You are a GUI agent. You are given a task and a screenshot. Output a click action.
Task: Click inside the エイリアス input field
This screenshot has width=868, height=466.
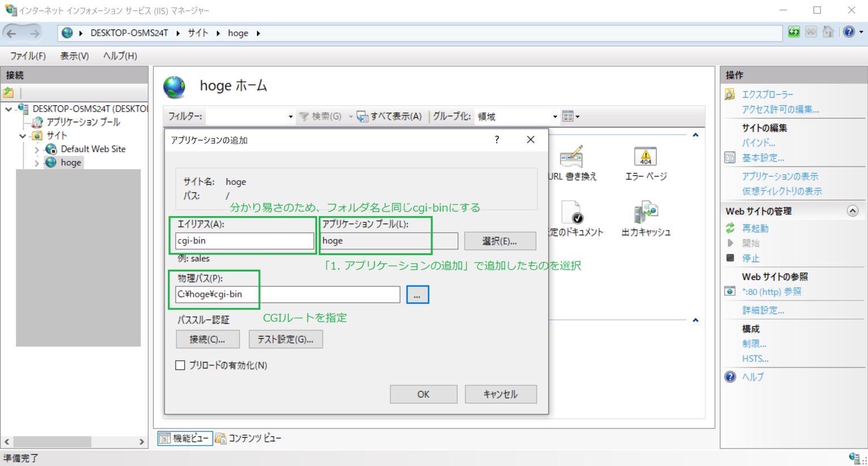[x=244, y=241]
